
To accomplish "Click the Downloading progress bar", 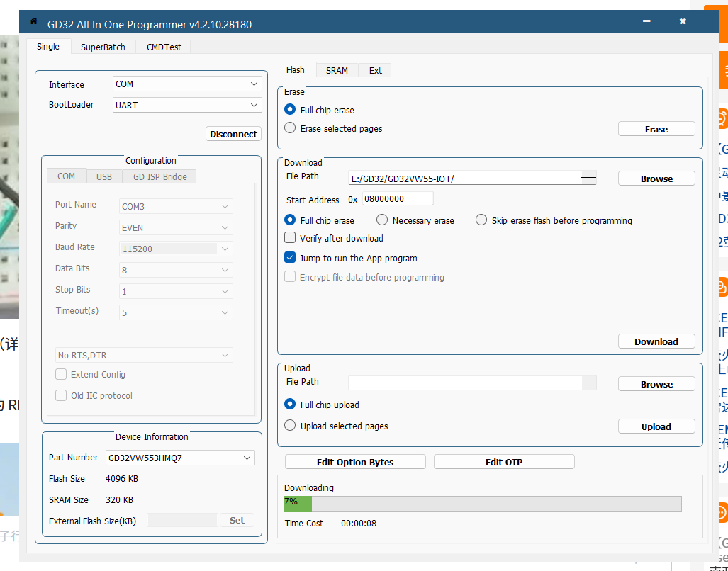I will (x=482, y=503).
